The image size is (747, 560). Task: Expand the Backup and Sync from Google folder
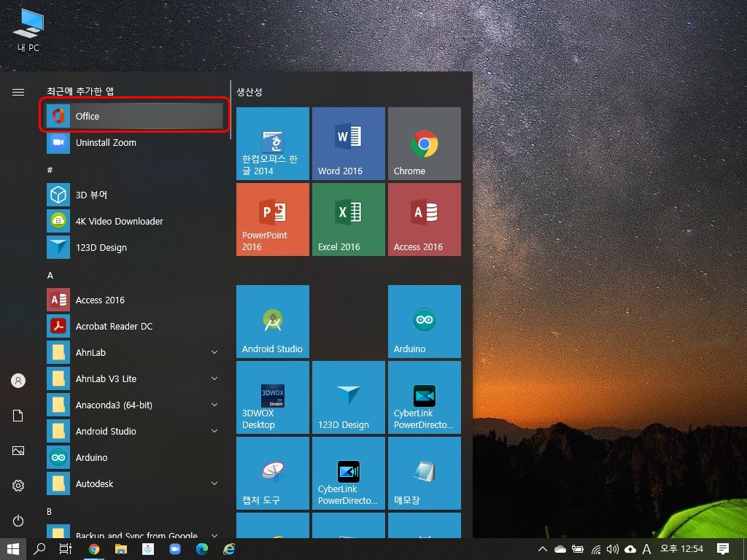134,532
